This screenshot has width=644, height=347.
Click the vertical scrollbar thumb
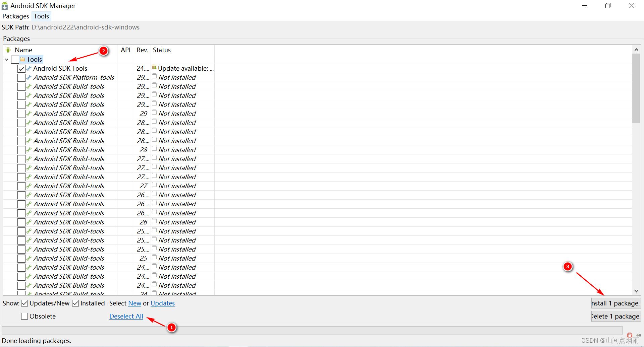(636, 88)
